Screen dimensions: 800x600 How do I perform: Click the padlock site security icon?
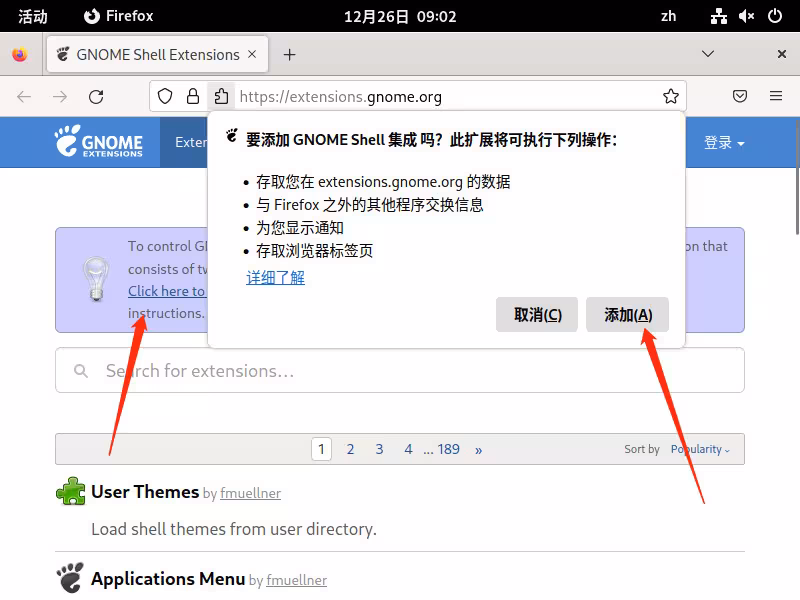(x=193, y=96)
